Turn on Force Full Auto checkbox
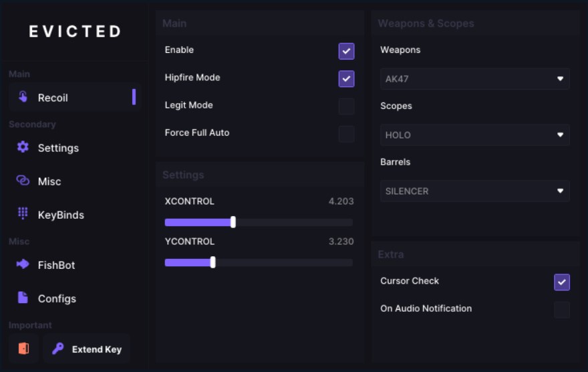The height and width of the screenshot is (372, 588). coord(346,134)
